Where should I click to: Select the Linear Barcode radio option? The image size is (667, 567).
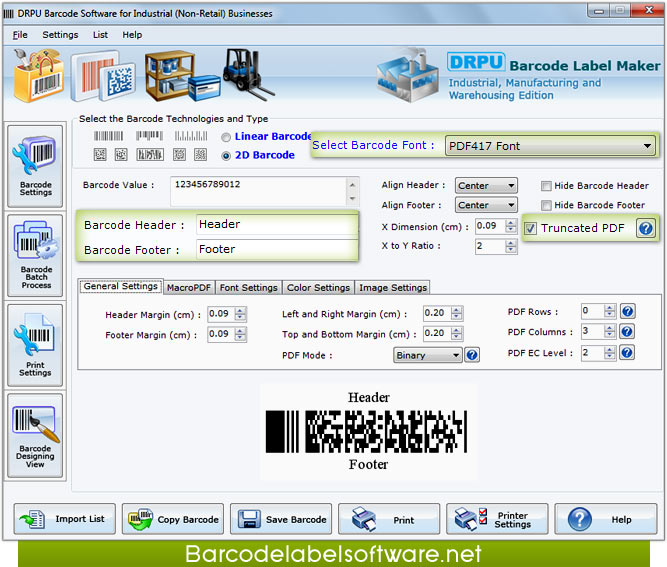(226, 137)
